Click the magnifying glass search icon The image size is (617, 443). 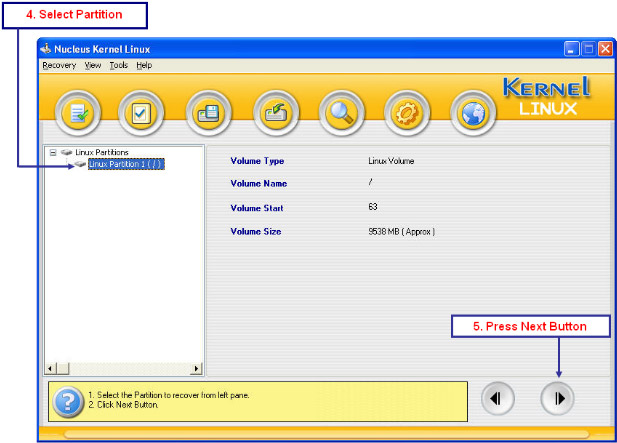(342, 113)
